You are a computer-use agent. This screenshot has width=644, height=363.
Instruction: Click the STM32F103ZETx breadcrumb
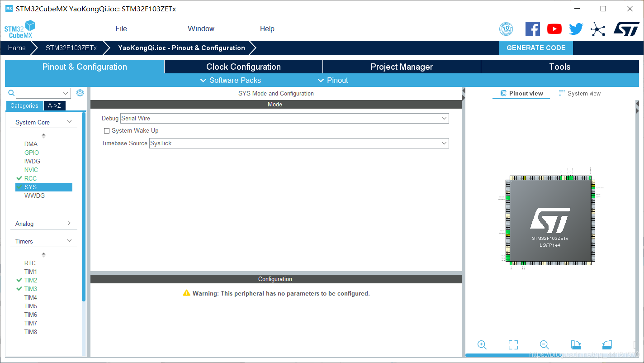point(71,48)
